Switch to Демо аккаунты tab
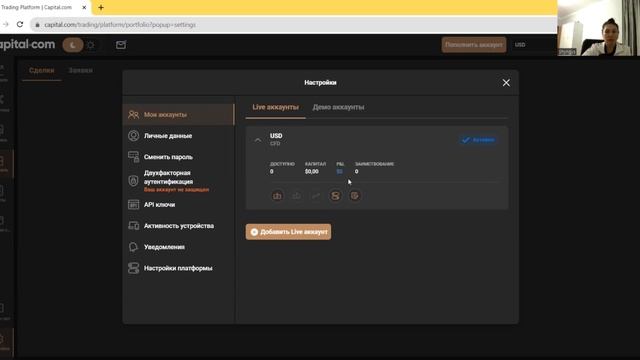640x360 pixels. (338, 107)
